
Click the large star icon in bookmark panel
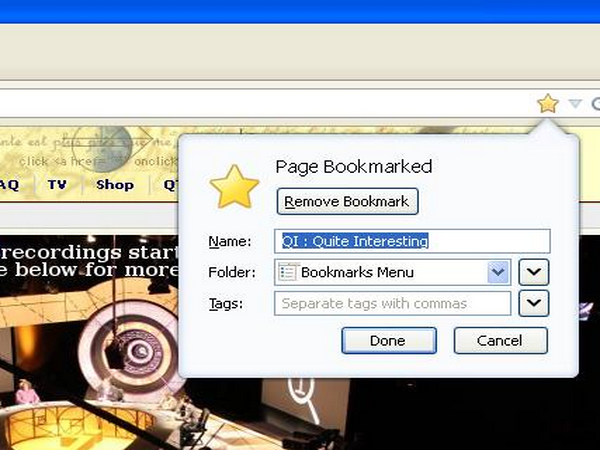(234, 187)
